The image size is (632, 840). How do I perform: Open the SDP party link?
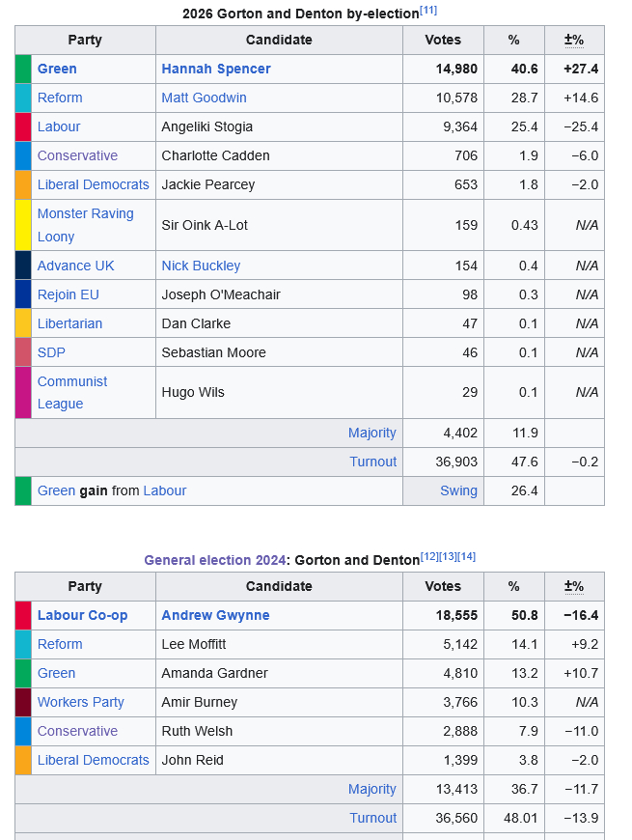[51, 352]
